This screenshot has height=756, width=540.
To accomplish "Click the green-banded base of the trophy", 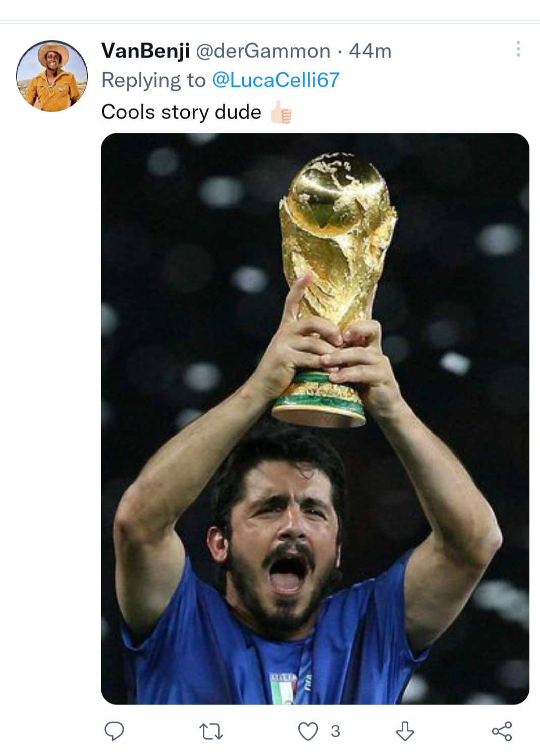I will (x=319, y=398).
